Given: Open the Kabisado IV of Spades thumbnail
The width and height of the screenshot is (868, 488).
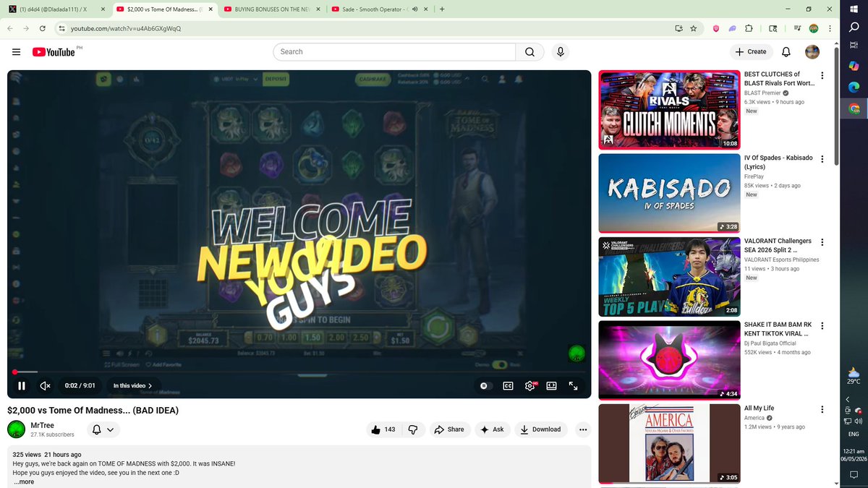Looking at the screenshot, I should pyautogui.click(x=669, y=194).
